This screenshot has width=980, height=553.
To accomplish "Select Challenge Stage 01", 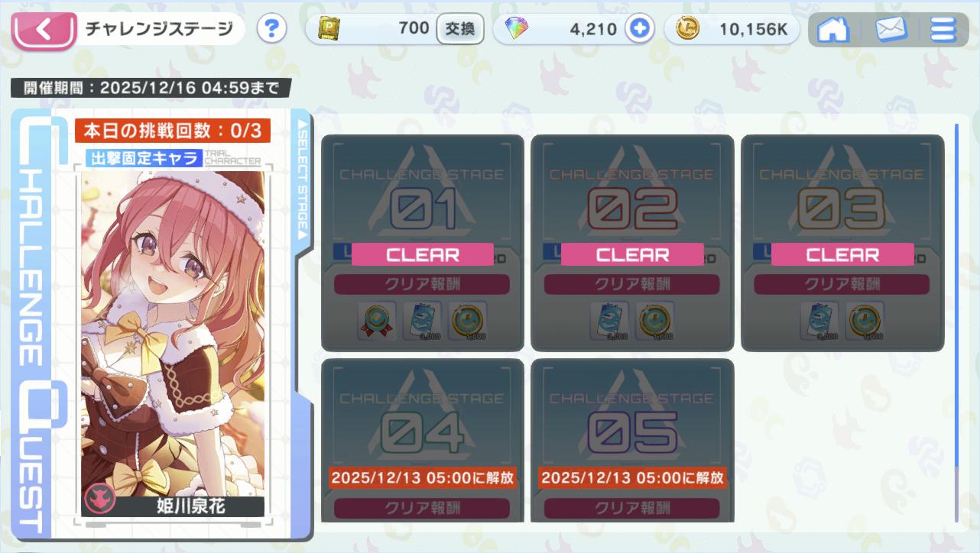I will coord(422,243).
